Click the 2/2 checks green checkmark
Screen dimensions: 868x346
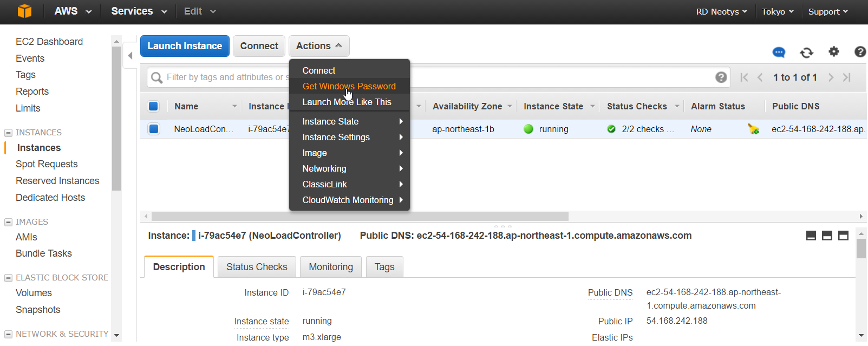coord(611,129)
